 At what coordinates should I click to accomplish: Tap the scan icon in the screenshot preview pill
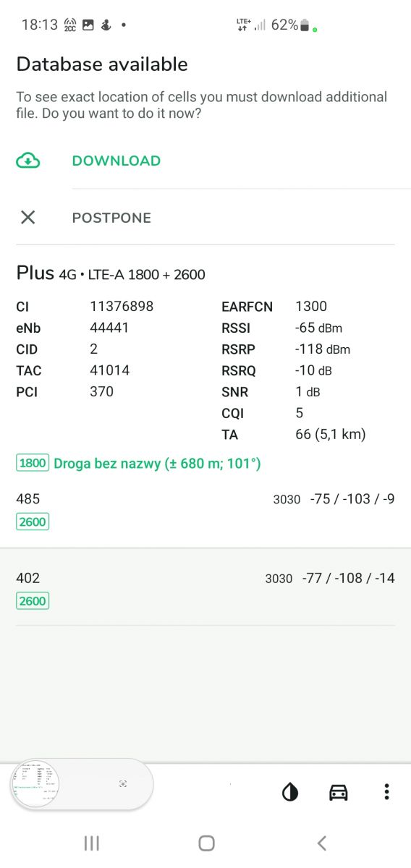coord(123,783)
